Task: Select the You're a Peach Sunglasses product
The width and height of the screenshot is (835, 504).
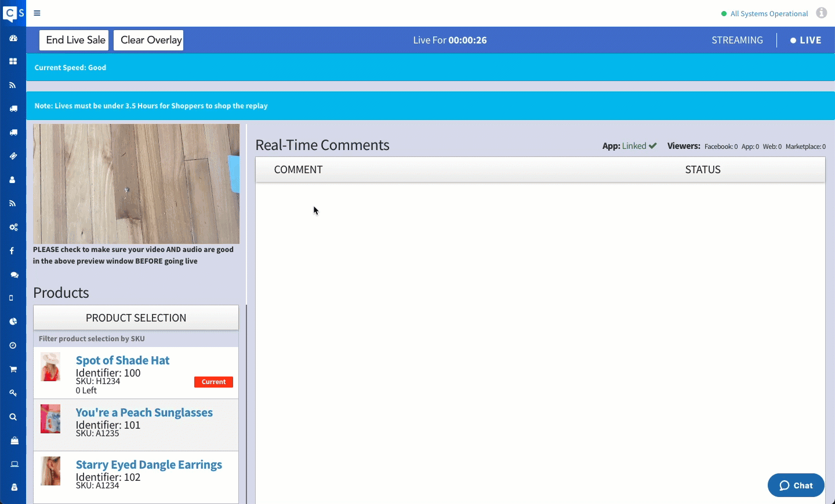Action: click(144, 412)
